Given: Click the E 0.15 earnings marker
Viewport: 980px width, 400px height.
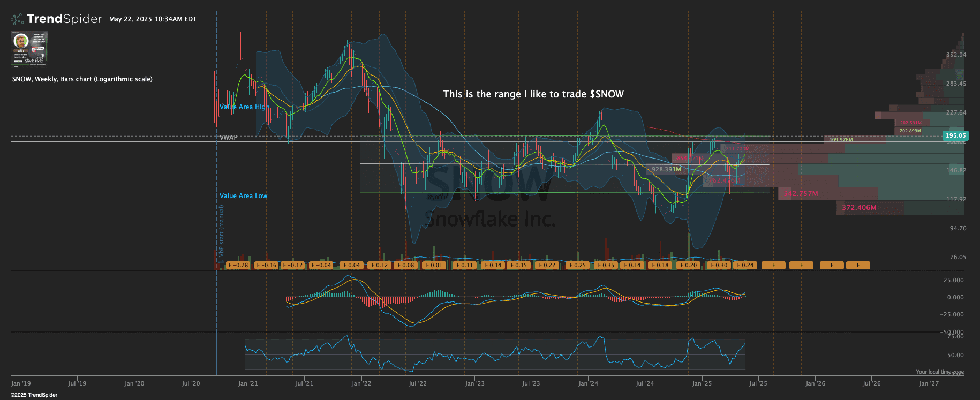Looking at the screenshot, I should click(519, 265).
